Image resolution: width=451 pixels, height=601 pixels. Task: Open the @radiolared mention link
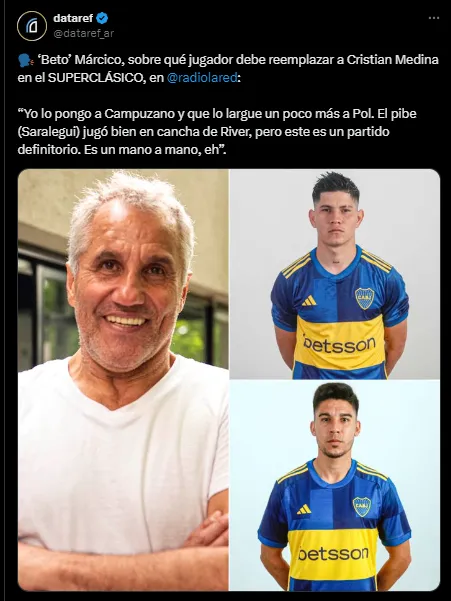coord(202,78)
